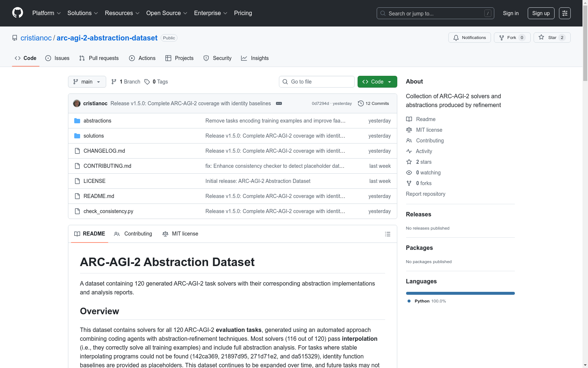Click Report repository link
This screenshot has width=588, height=368.
(426, 194)
